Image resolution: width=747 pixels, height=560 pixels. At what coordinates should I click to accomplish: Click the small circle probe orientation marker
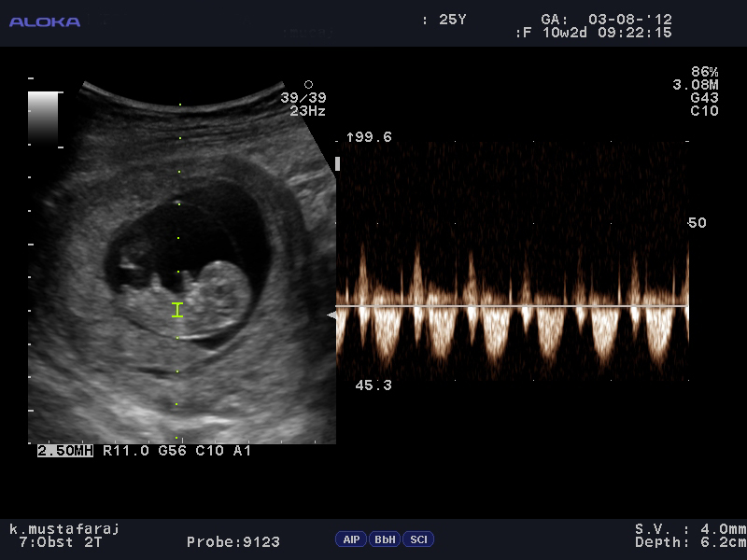pyautogui.click(x=309, y=84)
